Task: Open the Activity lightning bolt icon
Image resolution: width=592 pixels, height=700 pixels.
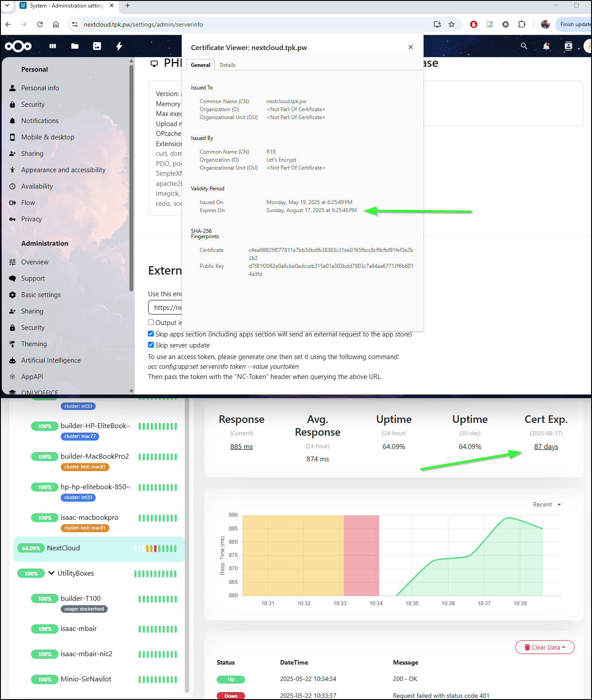Action: tap(119, 46)
